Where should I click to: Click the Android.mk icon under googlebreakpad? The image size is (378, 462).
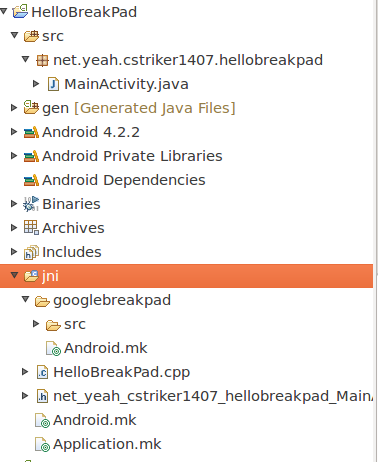point(53,348)
